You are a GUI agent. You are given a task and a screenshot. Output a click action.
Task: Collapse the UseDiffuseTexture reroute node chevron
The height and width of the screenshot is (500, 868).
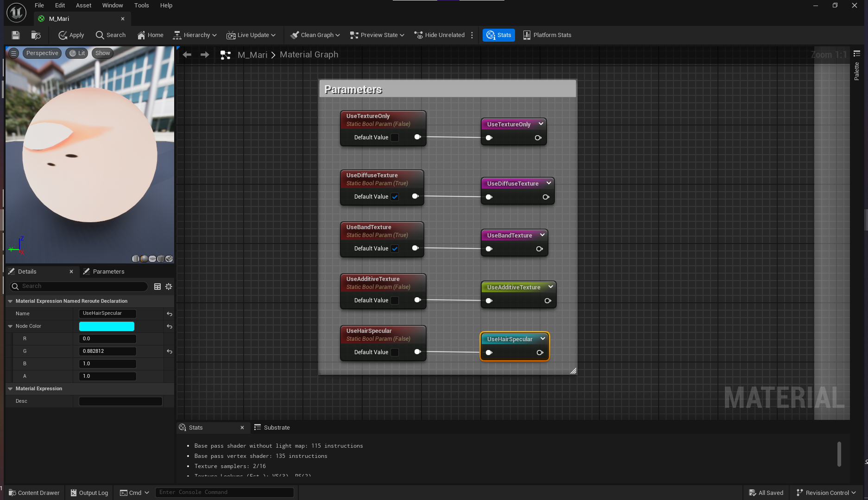[549, 183]
